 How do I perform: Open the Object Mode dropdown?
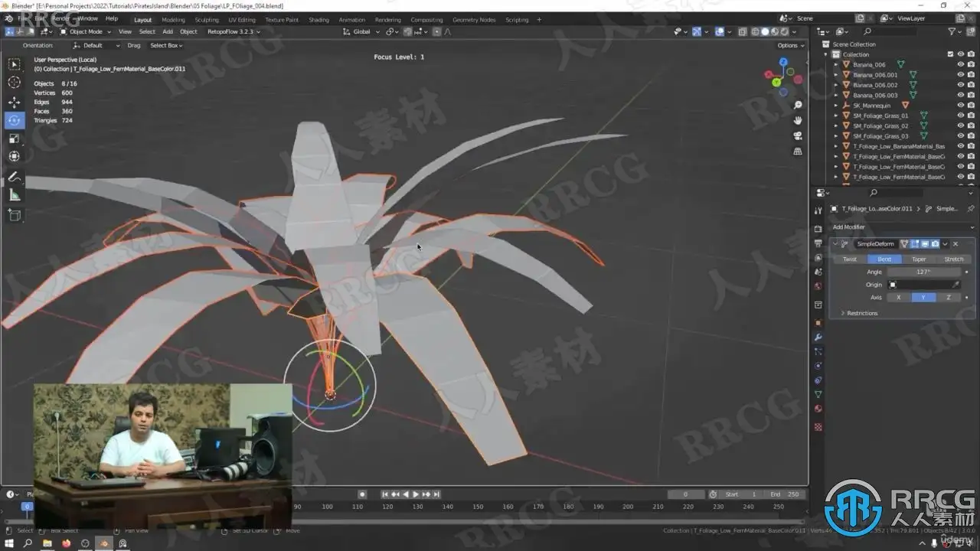click(x=86, y=31)
